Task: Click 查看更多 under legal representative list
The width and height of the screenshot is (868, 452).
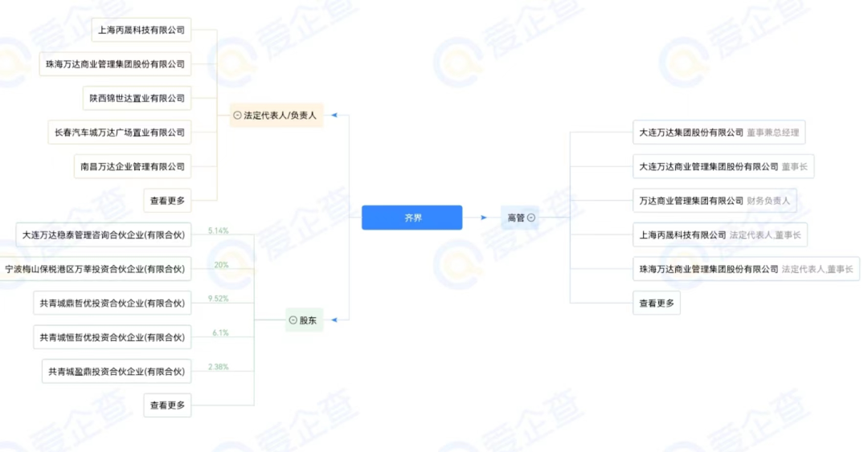Action: point(167,201)
